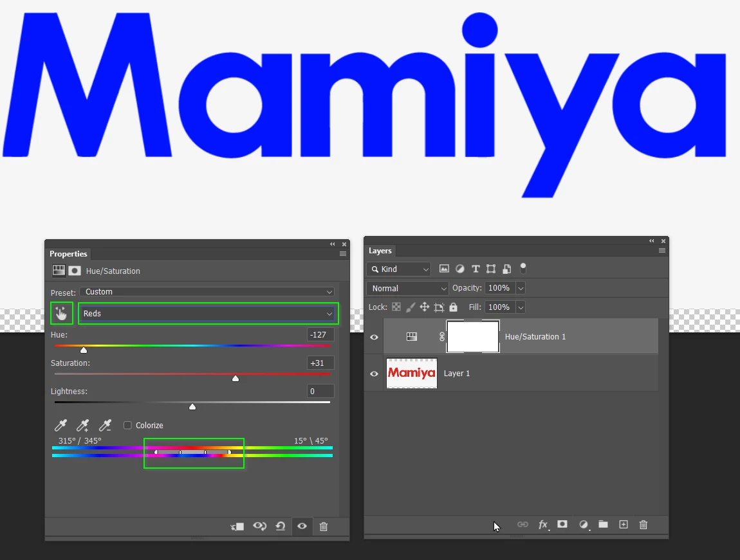The height and width of the screenshot is (560, 740).
Task: Lock artboard nesting
Action: pos(439,307)
